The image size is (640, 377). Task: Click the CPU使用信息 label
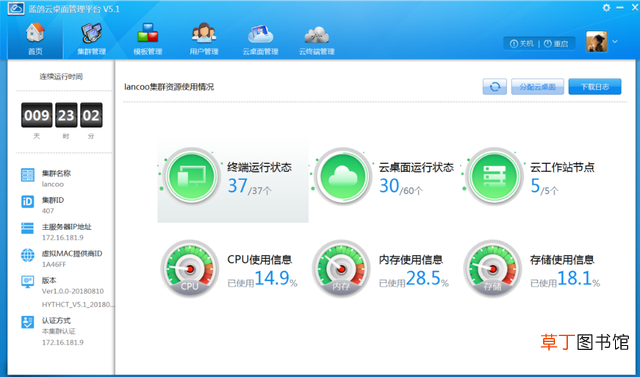coord(260,259)
